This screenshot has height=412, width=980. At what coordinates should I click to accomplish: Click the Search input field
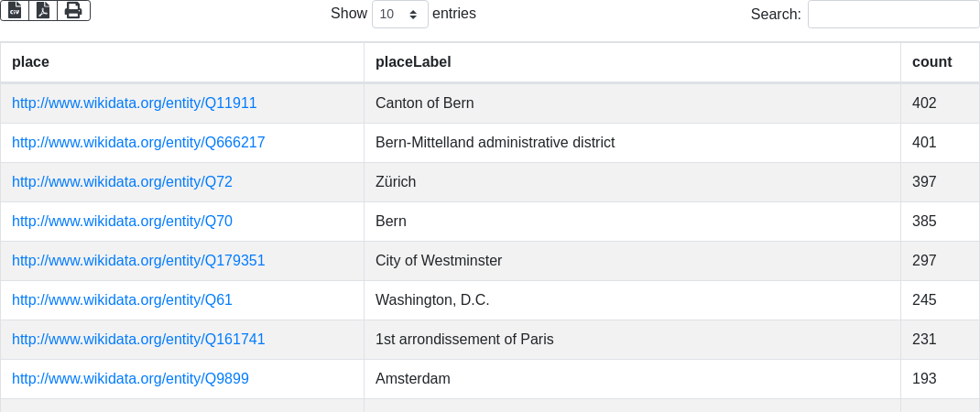pyautogui.click(x=893, y=15)
